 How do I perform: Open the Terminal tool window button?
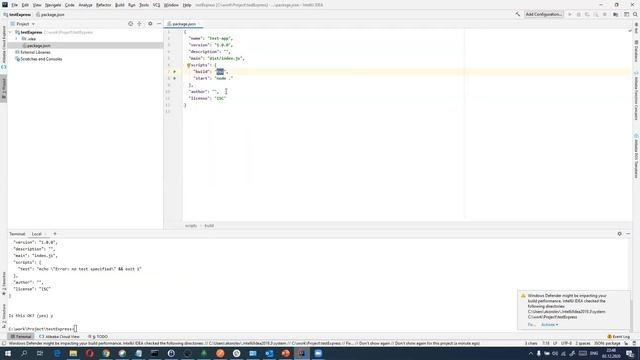[21, 337]
